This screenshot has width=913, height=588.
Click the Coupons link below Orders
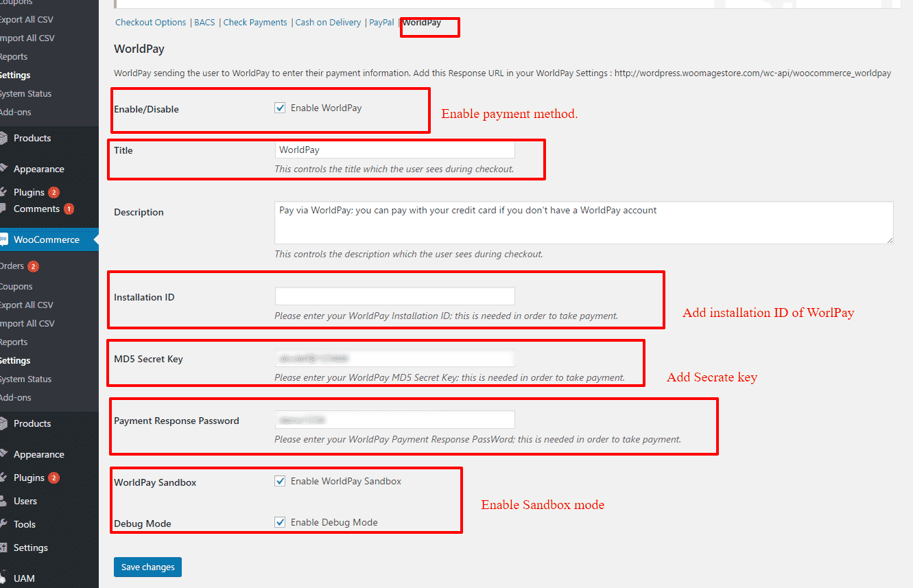tap(16, 287)
